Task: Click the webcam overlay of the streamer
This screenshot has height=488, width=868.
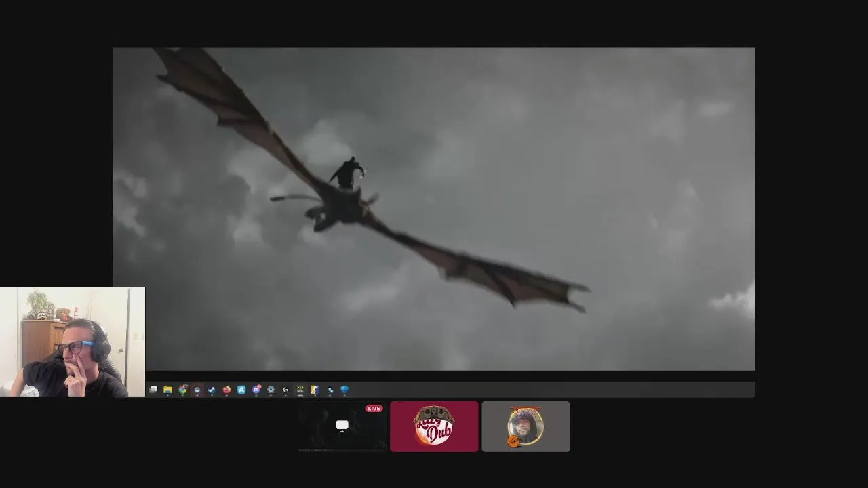Action: pyautogui.click(x=73, y=342)
